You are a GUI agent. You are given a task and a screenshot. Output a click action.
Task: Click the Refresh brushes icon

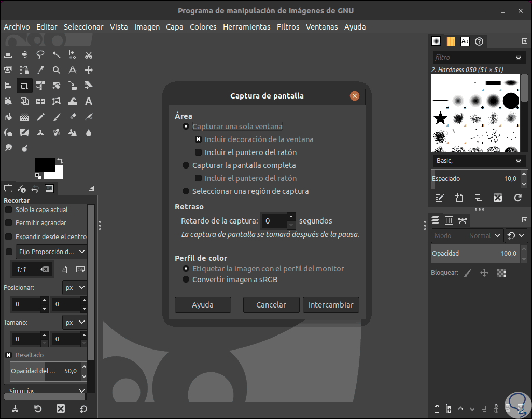pos(518,198)
